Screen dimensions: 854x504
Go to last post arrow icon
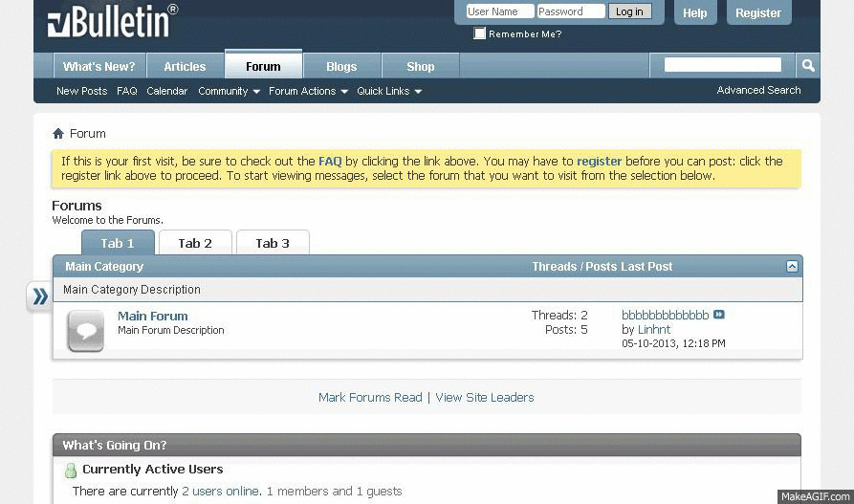point(719,315)
